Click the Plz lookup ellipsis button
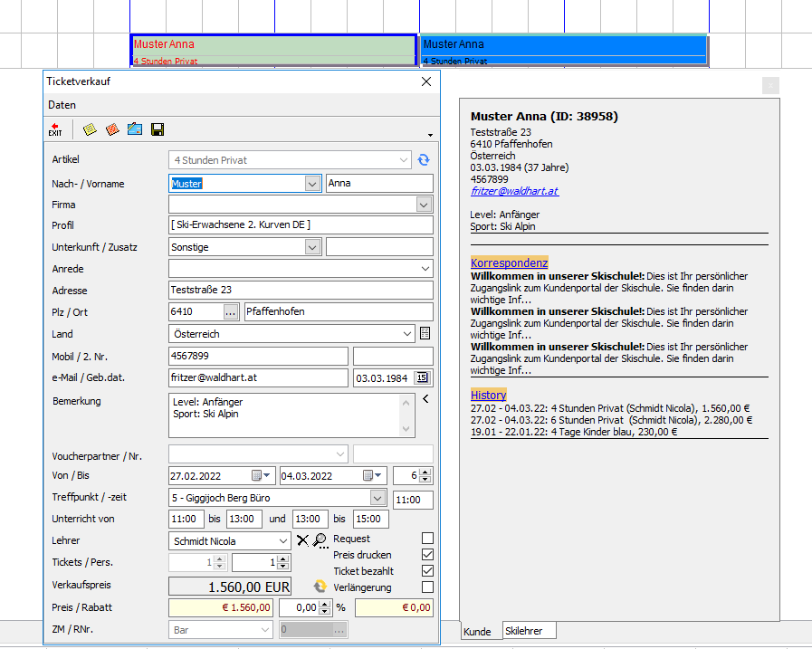Screen dimensions: 812x649 (x=231, y=311)
